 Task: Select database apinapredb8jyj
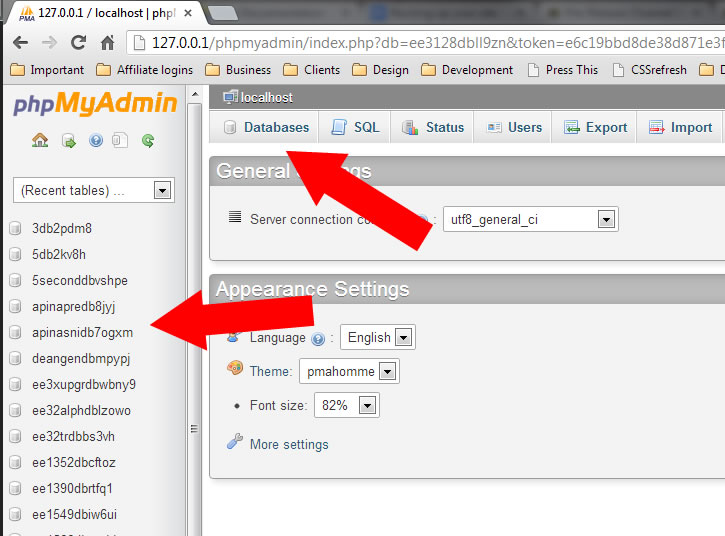[74, 307]
